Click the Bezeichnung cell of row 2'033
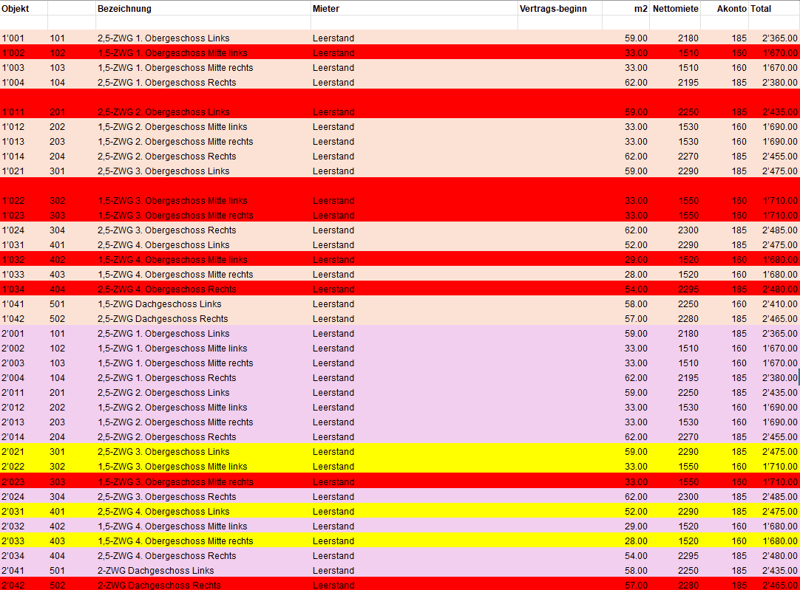 pos(176,542)
